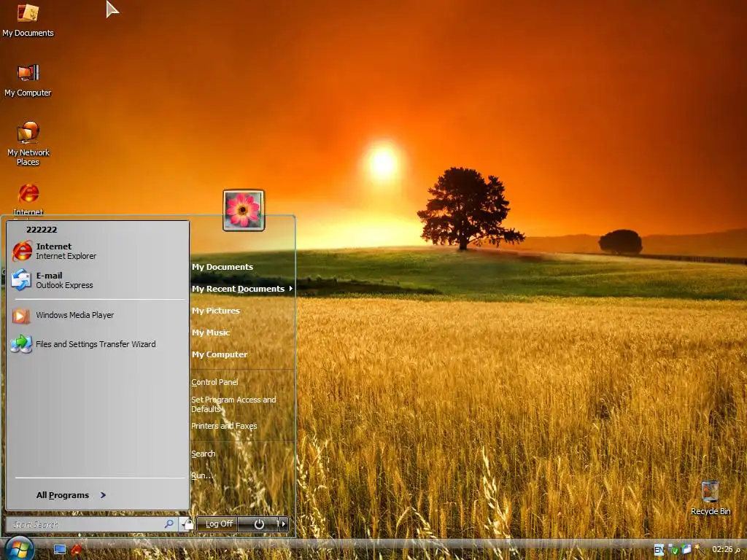Click the power shutdown button
747x560 pixels.
click(259, 524)
